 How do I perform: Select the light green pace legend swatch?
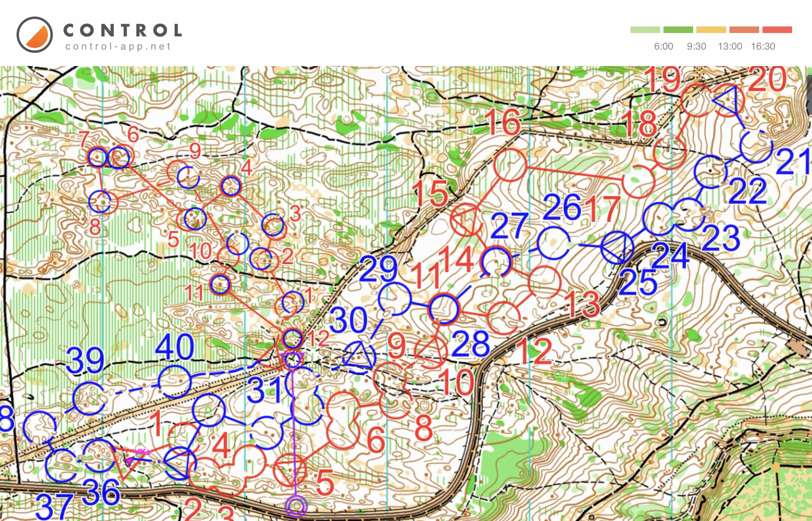(x=645, y=30)
